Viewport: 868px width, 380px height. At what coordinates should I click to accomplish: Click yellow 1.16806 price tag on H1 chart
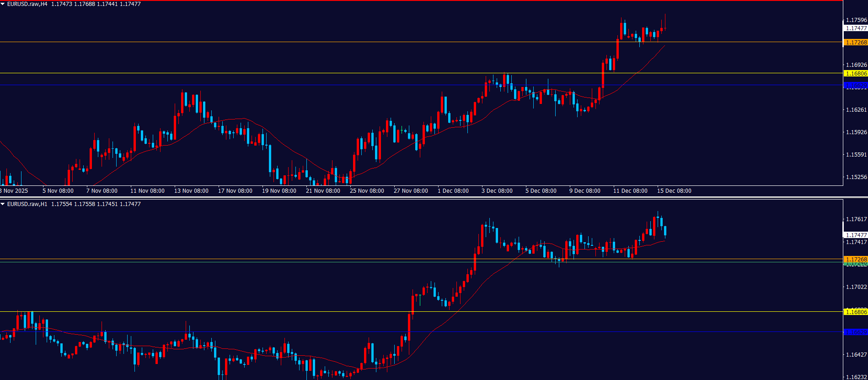pos(855,312)
